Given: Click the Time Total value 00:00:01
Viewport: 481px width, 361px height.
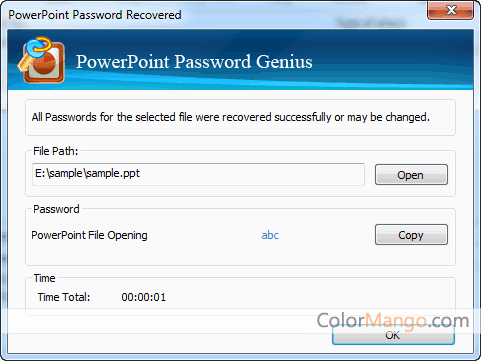Looking at the screenshot, I should [x=144, y=297].
